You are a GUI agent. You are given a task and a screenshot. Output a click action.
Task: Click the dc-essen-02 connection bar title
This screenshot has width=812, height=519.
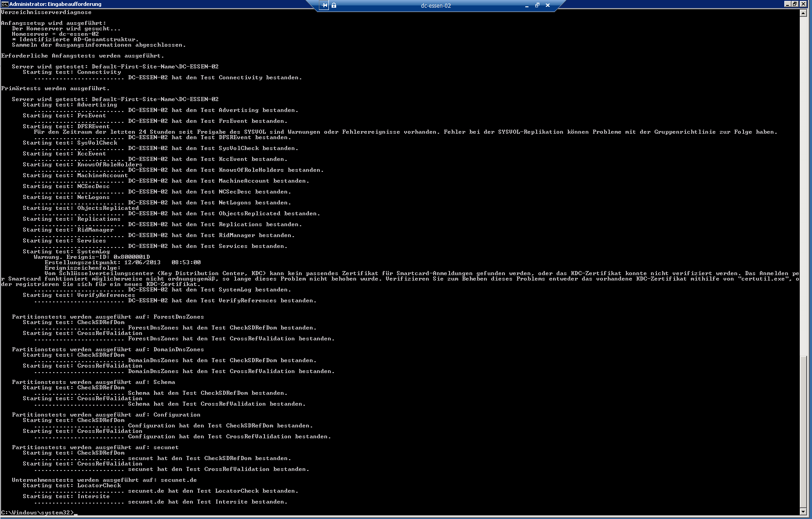[x=435, y=6]
